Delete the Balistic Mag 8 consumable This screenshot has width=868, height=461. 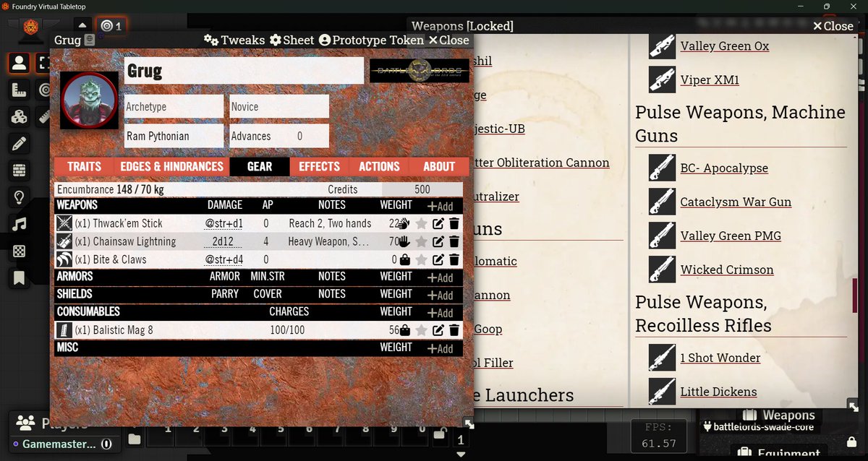point(454,330)
